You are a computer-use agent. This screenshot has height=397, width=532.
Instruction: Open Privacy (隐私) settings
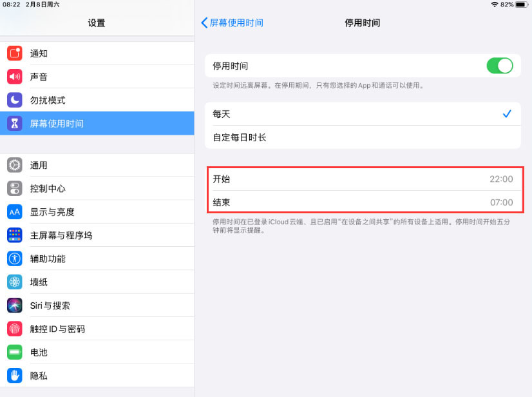click(x=97, y=376)
